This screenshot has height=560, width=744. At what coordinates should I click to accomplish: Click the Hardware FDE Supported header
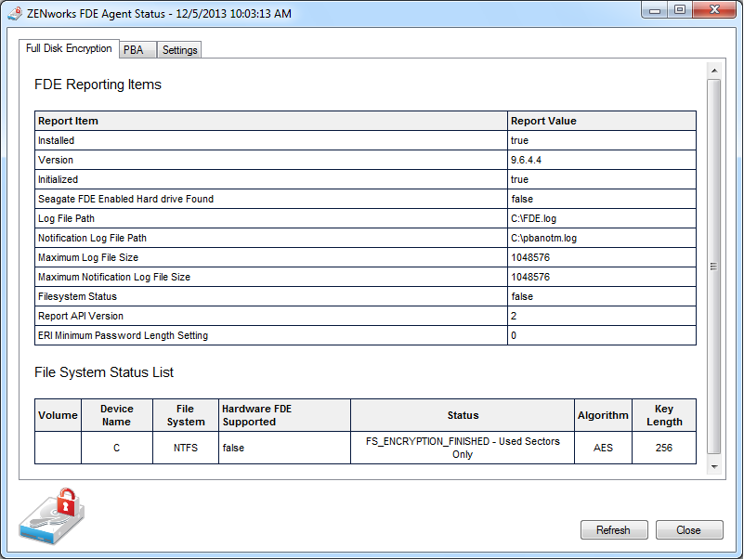coord(285,415)
